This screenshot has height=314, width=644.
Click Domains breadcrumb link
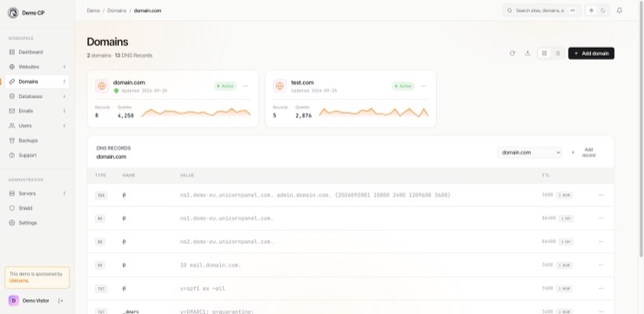pyautogui.click(x=117, y=10)
